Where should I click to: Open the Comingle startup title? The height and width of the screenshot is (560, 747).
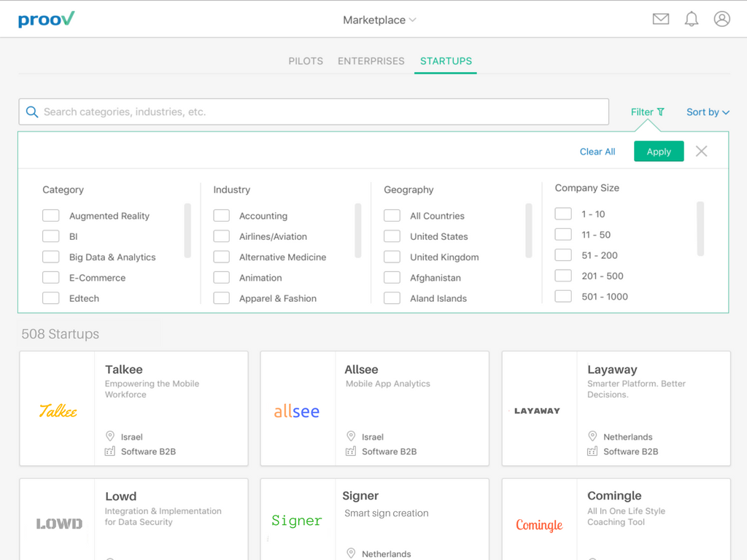pos(614,496)
